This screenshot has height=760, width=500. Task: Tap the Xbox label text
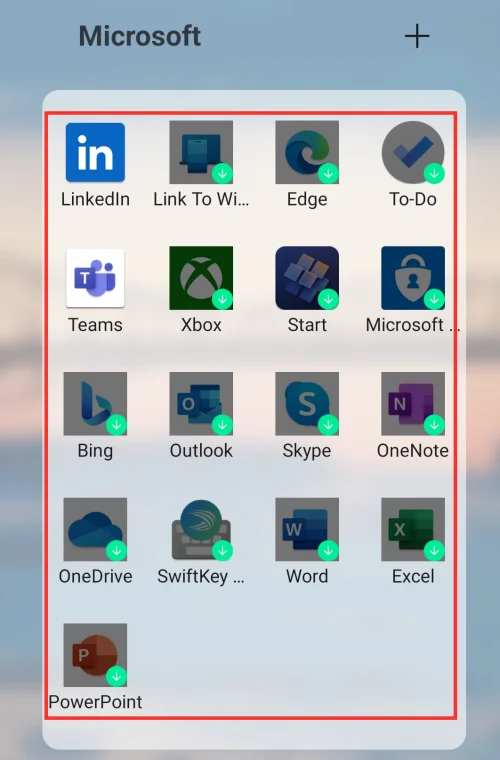(x=201, y=325)
